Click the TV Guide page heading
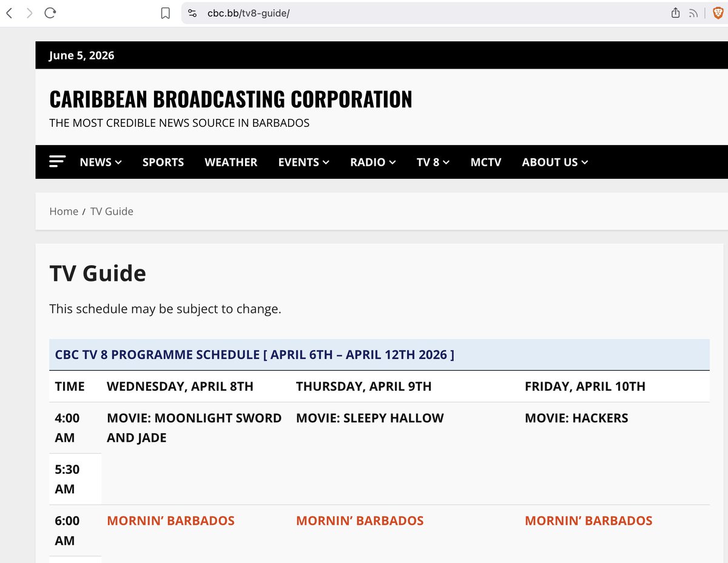This screenshot has width=728, height=563. click(98, 273)
